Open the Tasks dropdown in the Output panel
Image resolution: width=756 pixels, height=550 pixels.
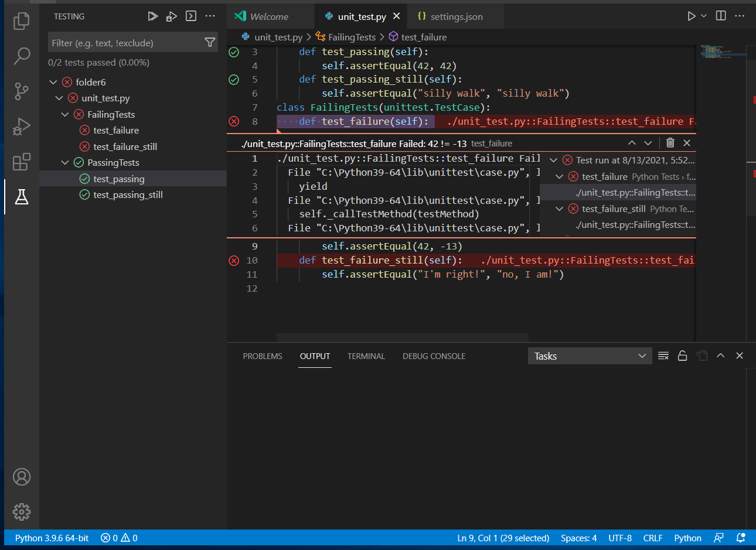click(x=590, y=356)
